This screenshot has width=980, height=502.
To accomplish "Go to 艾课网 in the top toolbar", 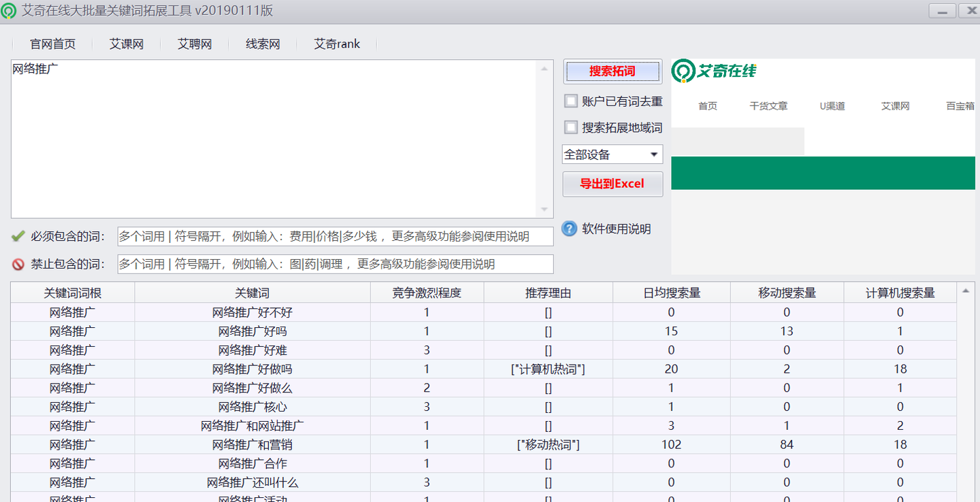I will coord(127,44).
